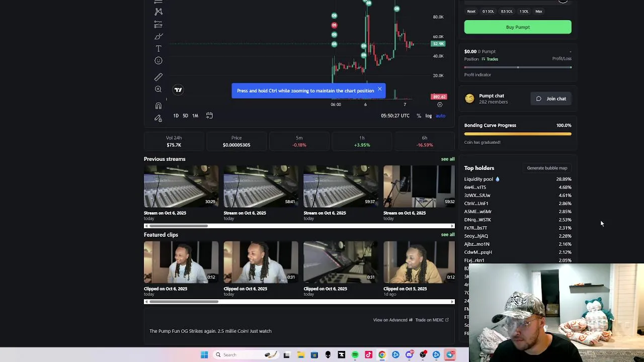Play the 59:37 previous stream thumbnail
This screenshot has height=362, width=644.
pos(341,187)
